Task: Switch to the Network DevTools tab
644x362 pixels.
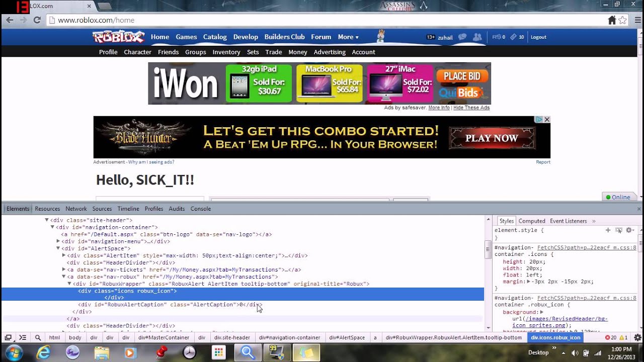Action: [76, 209]
